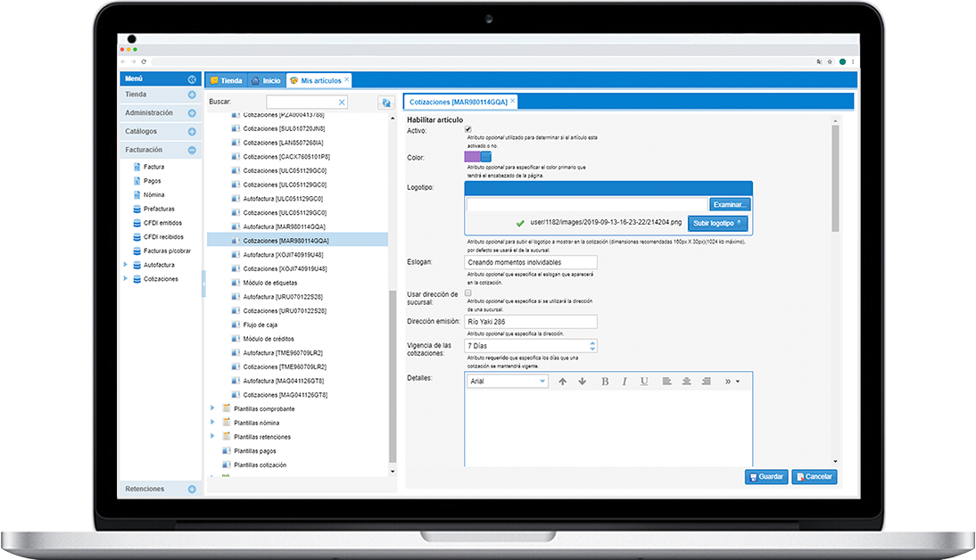The image size is (976, 560).
Task: Expand the Tienda menu section
Action: 192,95
